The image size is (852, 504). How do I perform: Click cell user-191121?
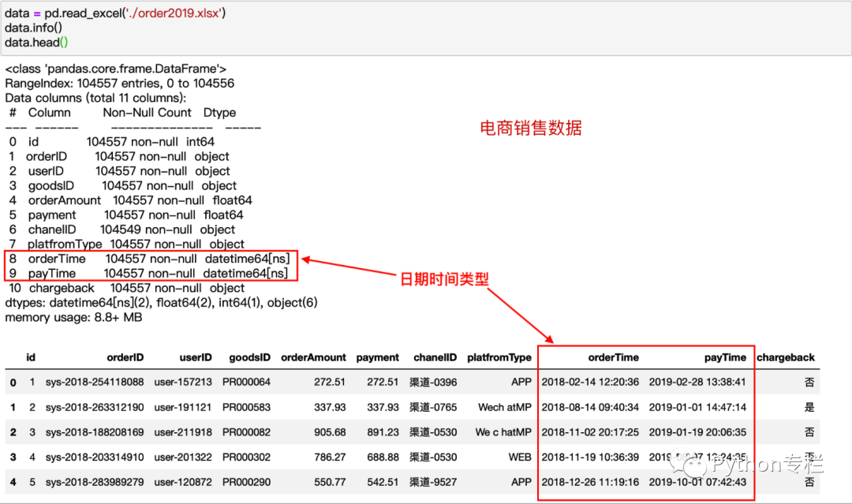[183, 407]
